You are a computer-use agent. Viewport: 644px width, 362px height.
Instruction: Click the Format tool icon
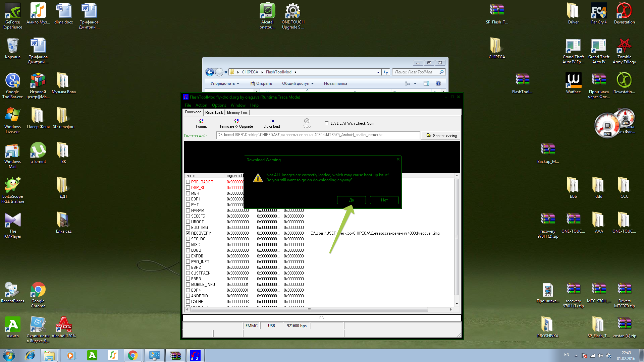pyautogui.click(x=201, y=121)
